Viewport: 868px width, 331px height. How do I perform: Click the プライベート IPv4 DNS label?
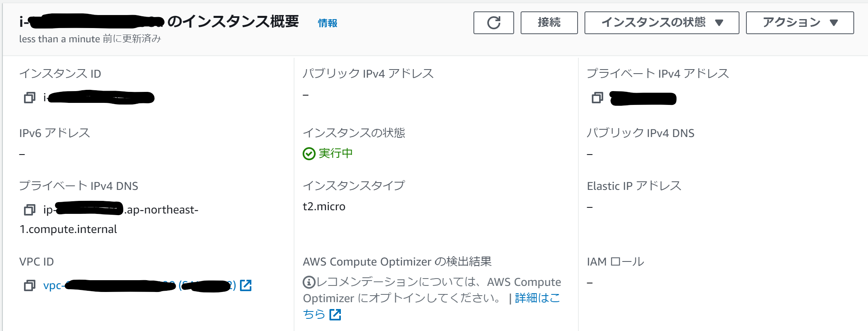[79, 186]
